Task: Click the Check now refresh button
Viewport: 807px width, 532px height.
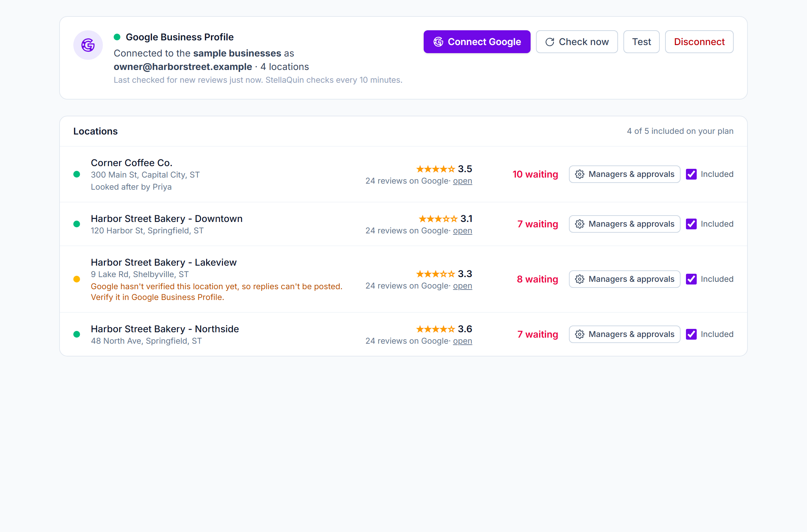Action: [x=577, y=42]
